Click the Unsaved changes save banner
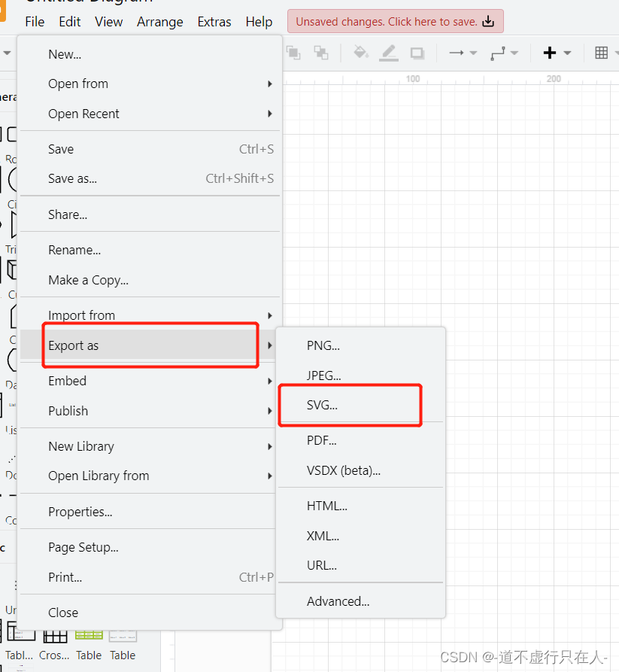This screenshot has height=672, width=619. pyautogui.click(x=395, y=21)
